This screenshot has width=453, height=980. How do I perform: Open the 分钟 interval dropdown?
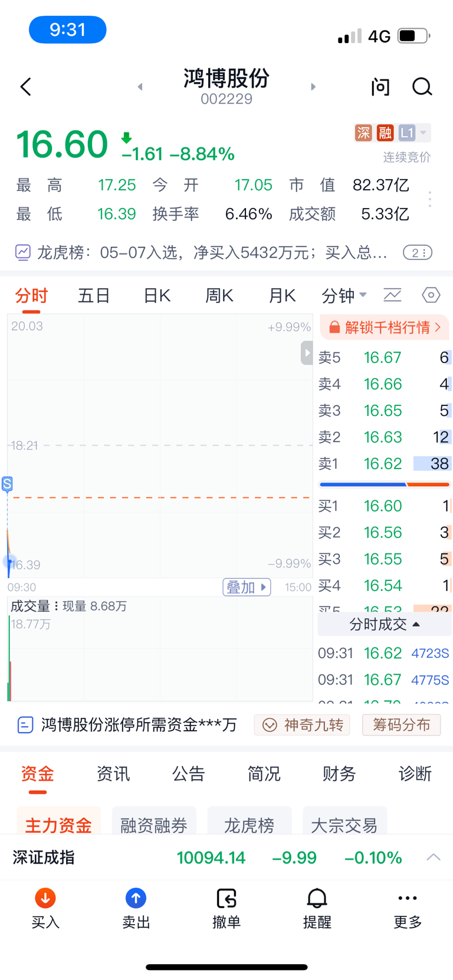(x=344, y=295)
